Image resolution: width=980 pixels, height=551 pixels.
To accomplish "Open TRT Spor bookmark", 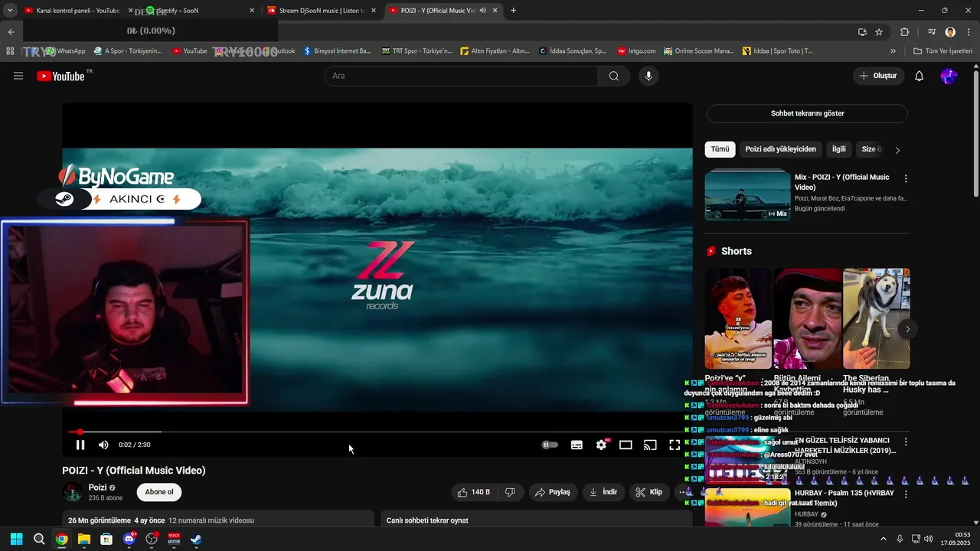I will 417,51.
